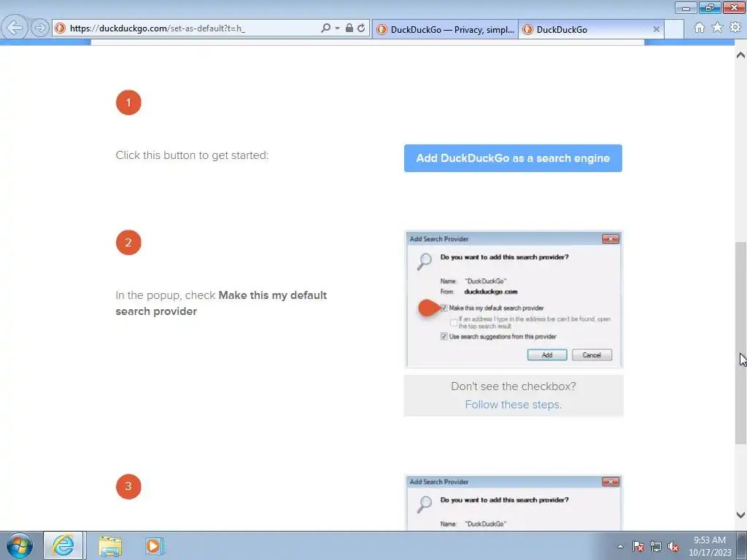The image size is (747, 560).
Task: Restore down the Internet Explorer window
Action: [x=709, y=7]
